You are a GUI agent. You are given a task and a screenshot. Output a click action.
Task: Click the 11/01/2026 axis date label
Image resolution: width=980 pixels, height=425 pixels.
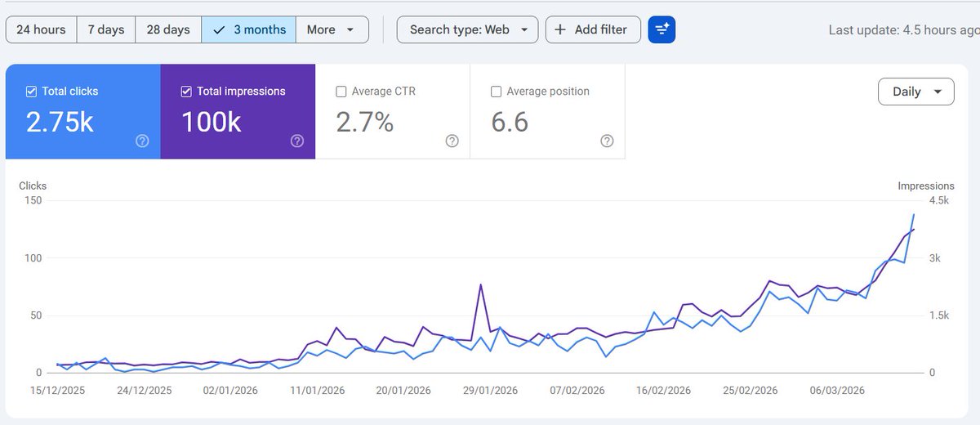click(316, 391)
